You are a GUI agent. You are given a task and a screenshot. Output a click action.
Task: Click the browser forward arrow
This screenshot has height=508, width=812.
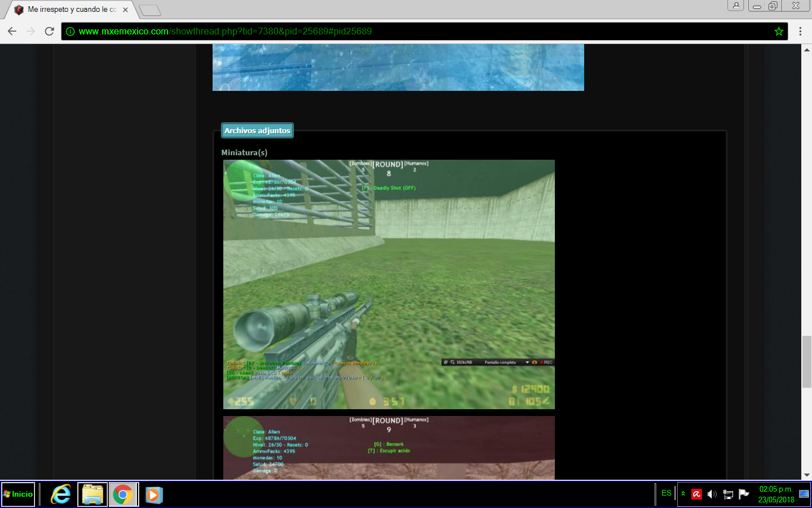[30, 31]
